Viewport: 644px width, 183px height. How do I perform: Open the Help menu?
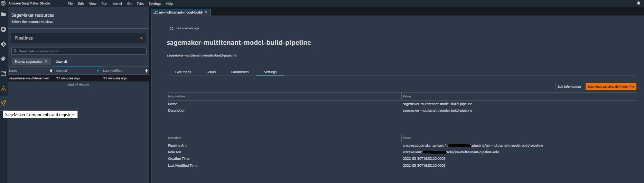click(170, 3)
